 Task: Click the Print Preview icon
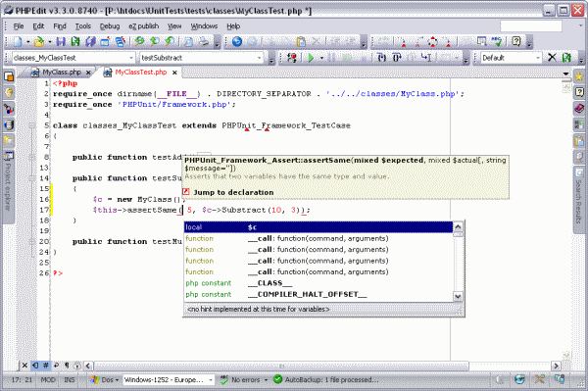click(x=188, y=41)
